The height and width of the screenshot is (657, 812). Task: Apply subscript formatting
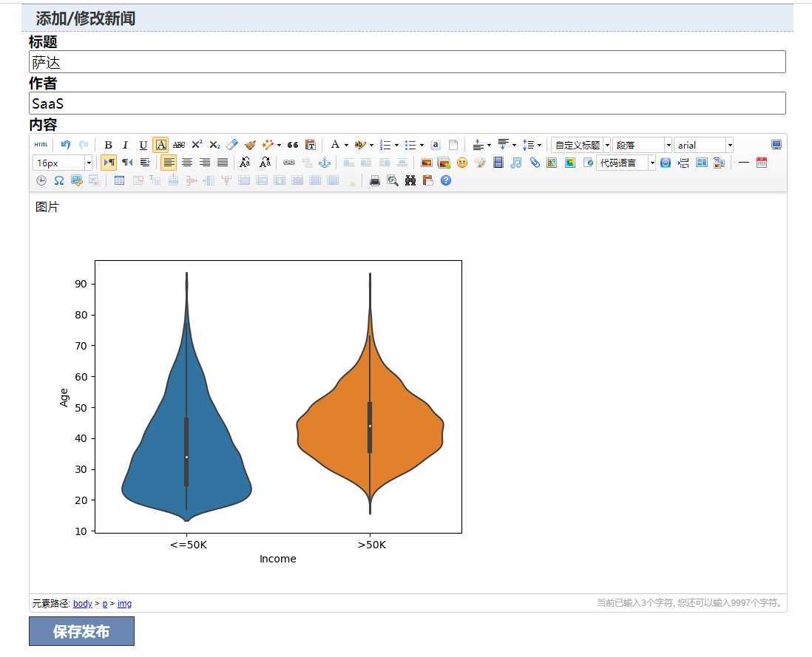click(x=214, y=145)
